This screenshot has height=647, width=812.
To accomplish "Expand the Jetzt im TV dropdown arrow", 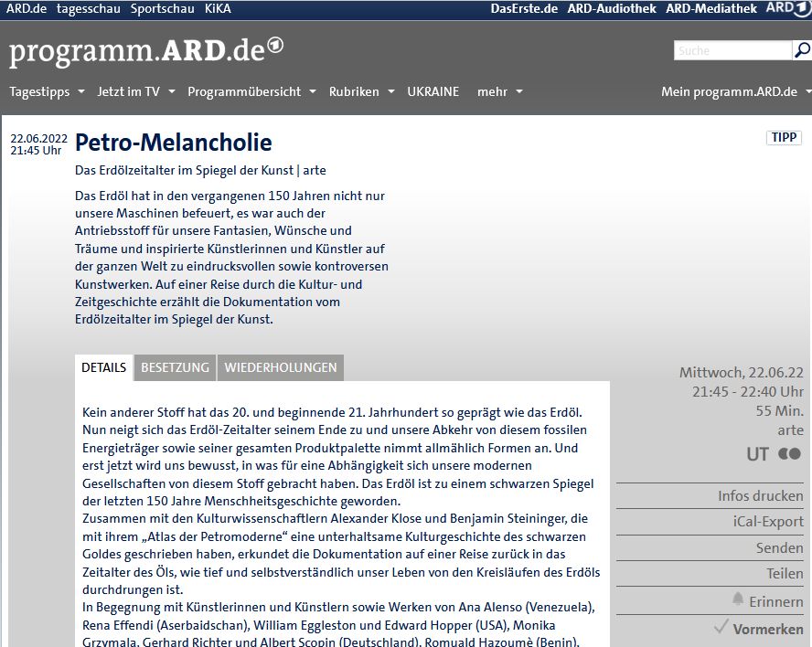I will point(171,91).
